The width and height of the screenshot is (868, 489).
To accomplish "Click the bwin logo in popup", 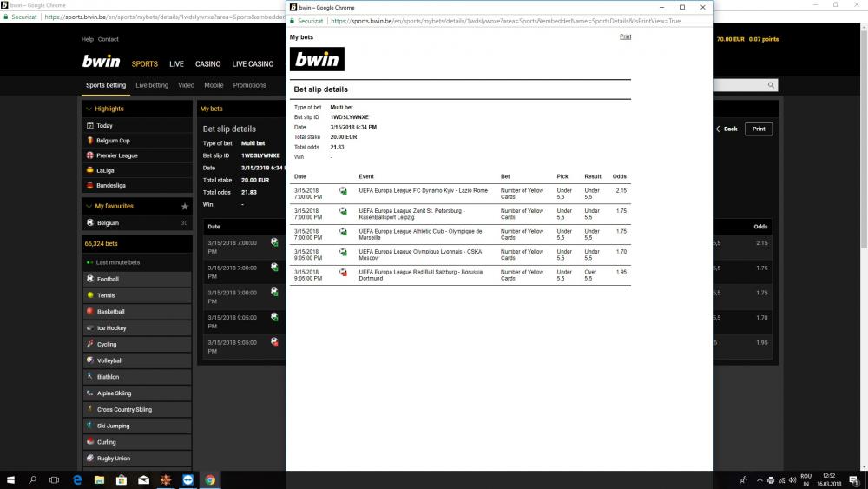I will pos(317,59).
